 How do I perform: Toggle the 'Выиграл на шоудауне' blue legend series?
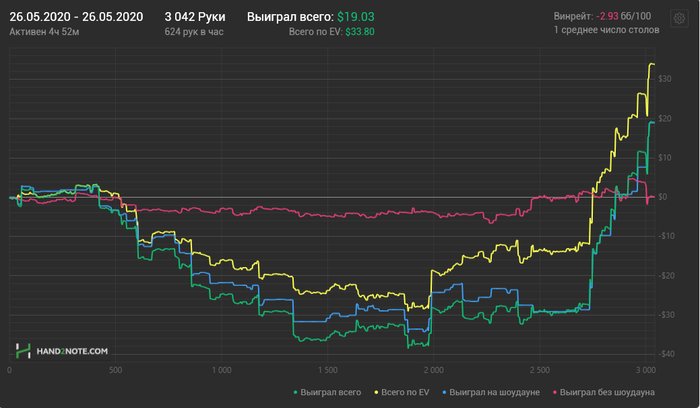point(491,392)
